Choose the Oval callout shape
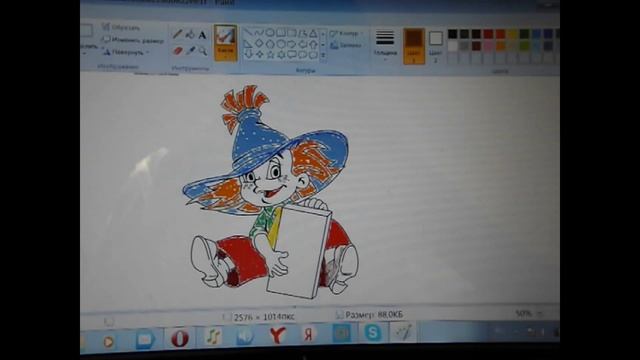 pos(302,55)
